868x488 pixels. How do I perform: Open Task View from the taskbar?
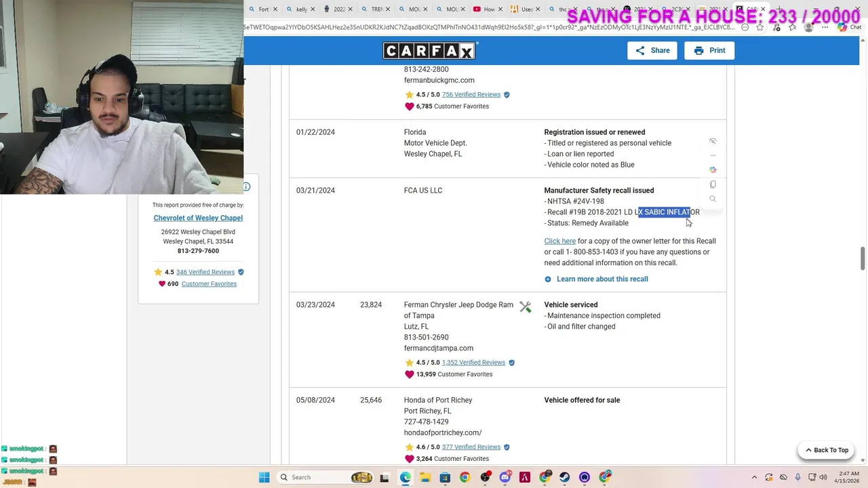[384, 477]
